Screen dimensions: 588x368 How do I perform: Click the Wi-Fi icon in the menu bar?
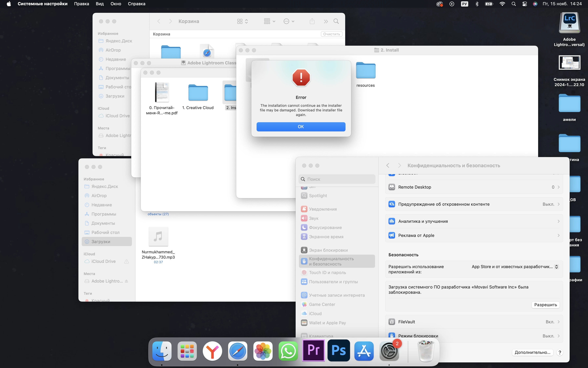(x=502, y=4)
